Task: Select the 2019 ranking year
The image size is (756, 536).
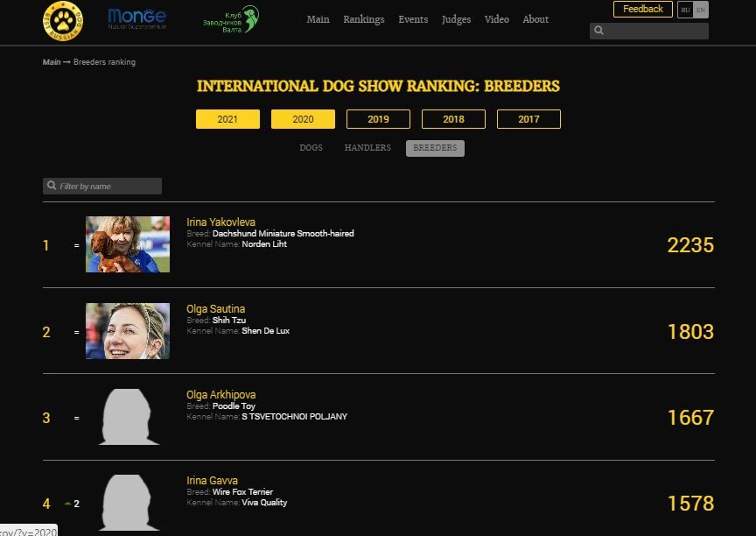Action: (378, 119)
